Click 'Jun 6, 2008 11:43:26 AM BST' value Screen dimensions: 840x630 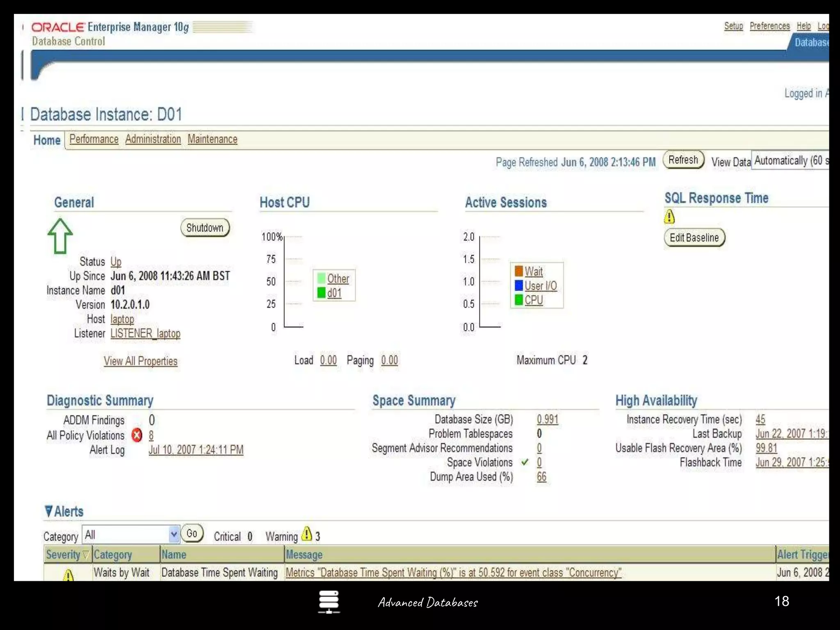(x=170, y=276)
